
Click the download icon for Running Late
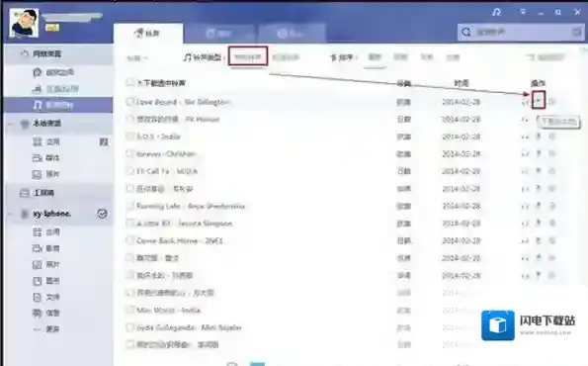(x=539, y=206)
